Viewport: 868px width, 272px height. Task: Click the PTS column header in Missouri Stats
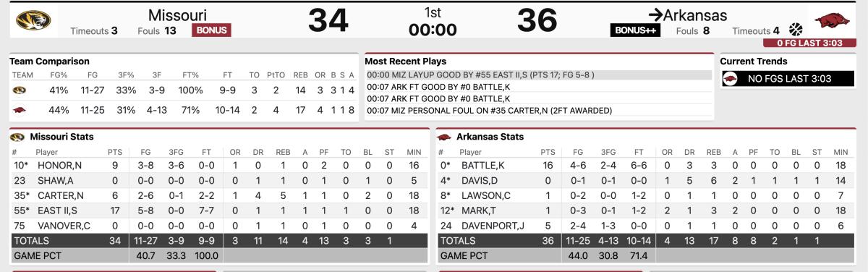115,153
